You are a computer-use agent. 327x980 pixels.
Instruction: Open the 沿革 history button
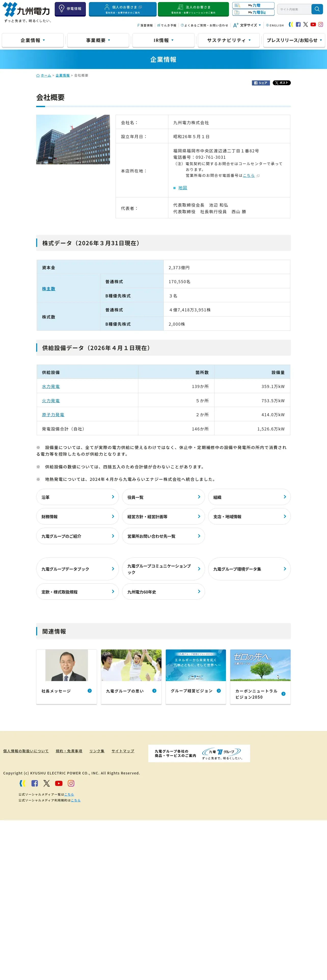[x=78, y=497]
